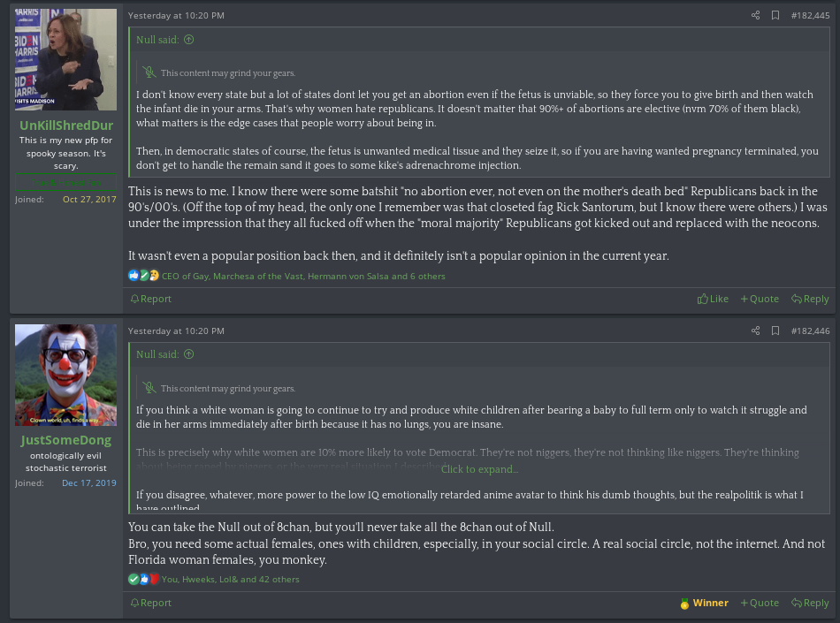The image size is (840, 623).
Task: Open post number #182,445 permalink
Action: click(810, 15)
